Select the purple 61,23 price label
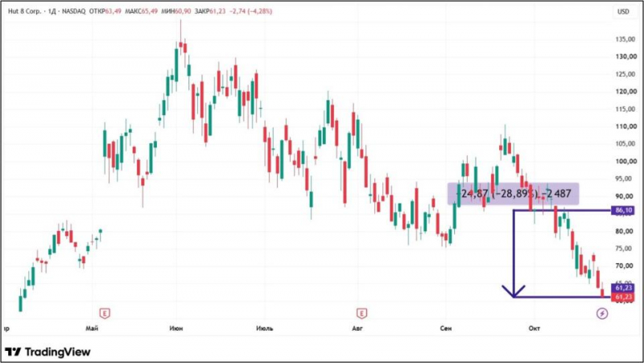The width and height of the screenshot is (644, 363). click(622, 288)
